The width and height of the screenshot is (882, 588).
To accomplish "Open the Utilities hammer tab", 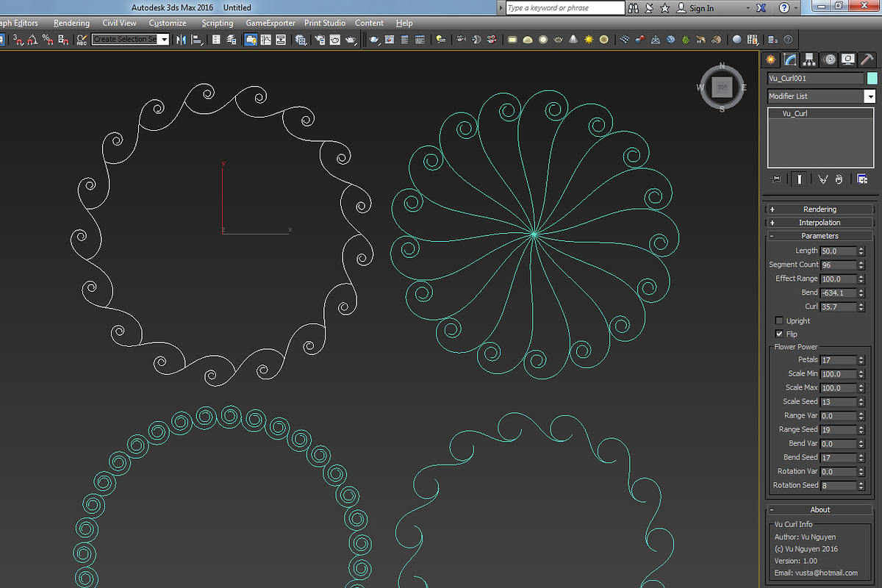I will coord(867,60).
